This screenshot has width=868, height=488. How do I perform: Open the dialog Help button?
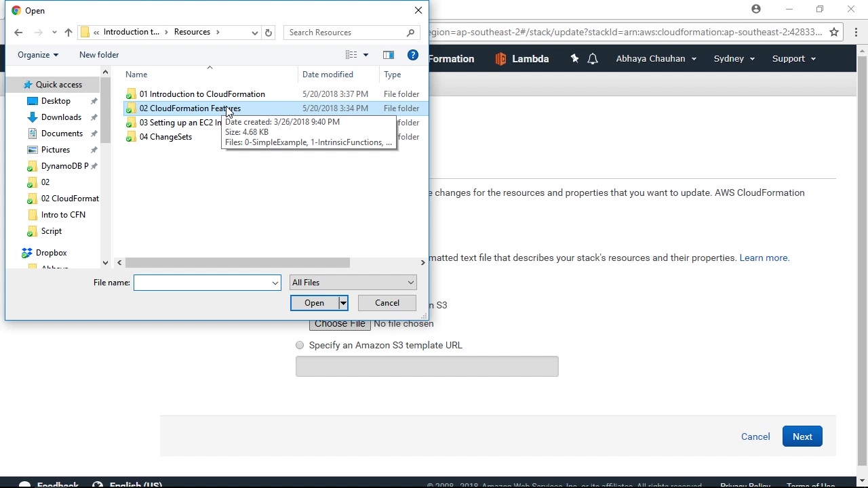point(412,55)
